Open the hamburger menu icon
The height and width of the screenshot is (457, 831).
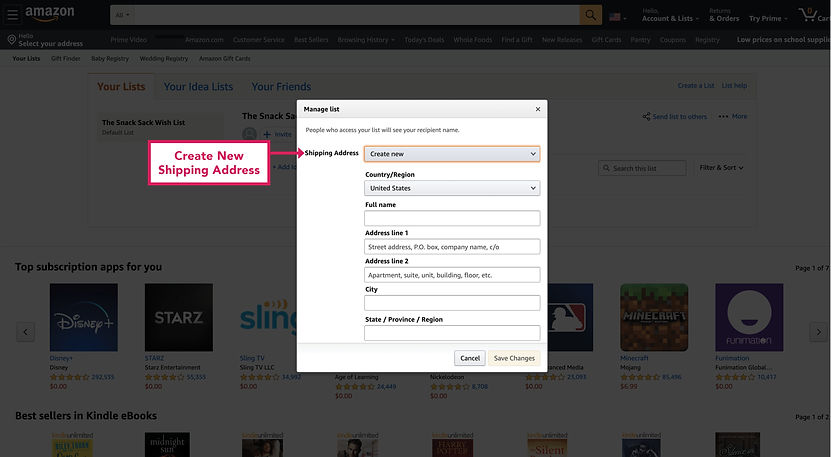click(x=12, y=14)
